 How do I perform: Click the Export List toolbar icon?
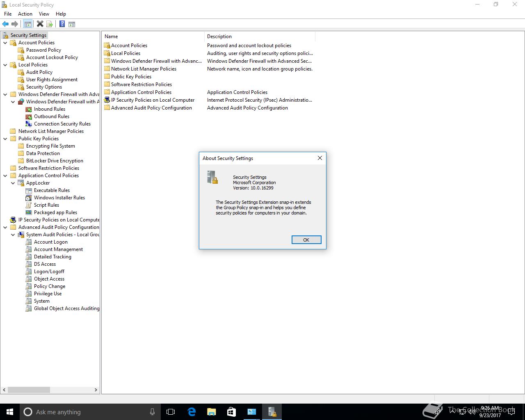pos(50,24)
